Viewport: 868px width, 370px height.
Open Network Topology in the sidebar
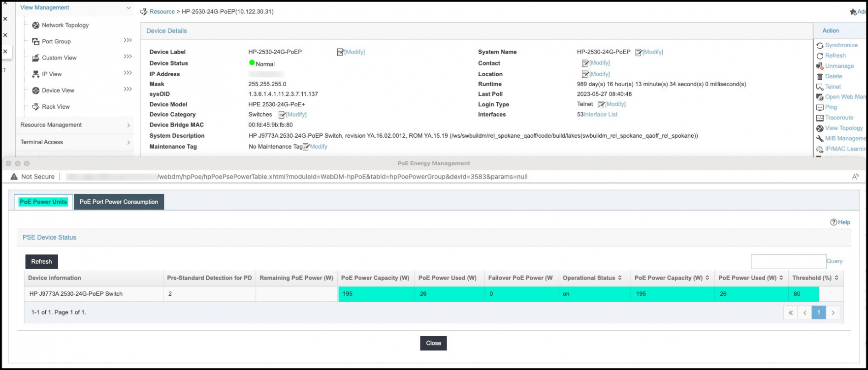[x=65, y=25]
